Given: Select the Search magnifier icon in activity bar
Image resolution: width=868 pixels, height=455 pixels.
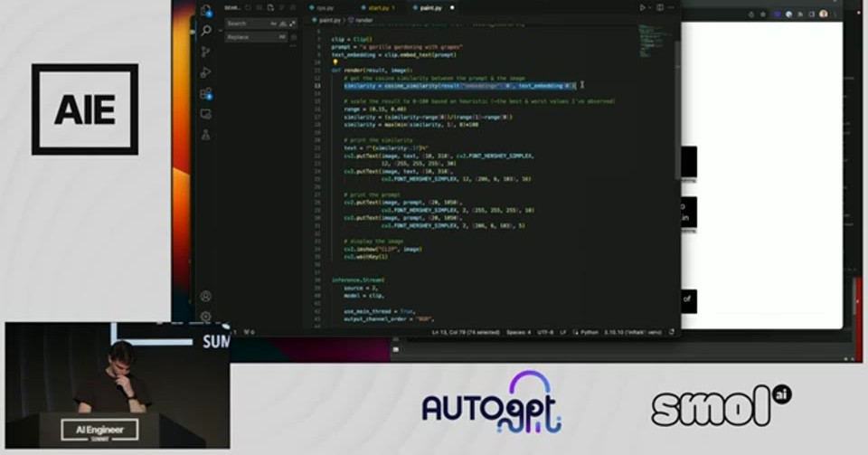Looking at the screenshot, I should (x=206, y=31).
